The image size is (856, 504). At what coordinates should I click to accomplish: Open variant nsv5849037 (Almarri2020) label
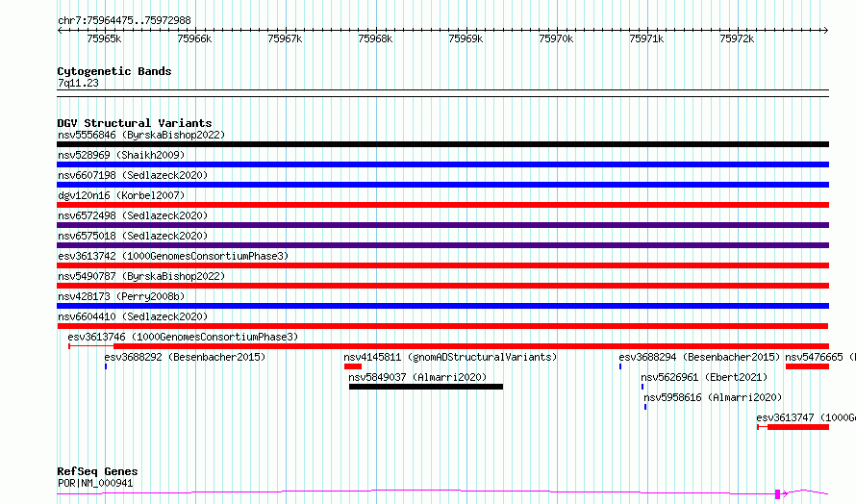click(x=417, y=377)
